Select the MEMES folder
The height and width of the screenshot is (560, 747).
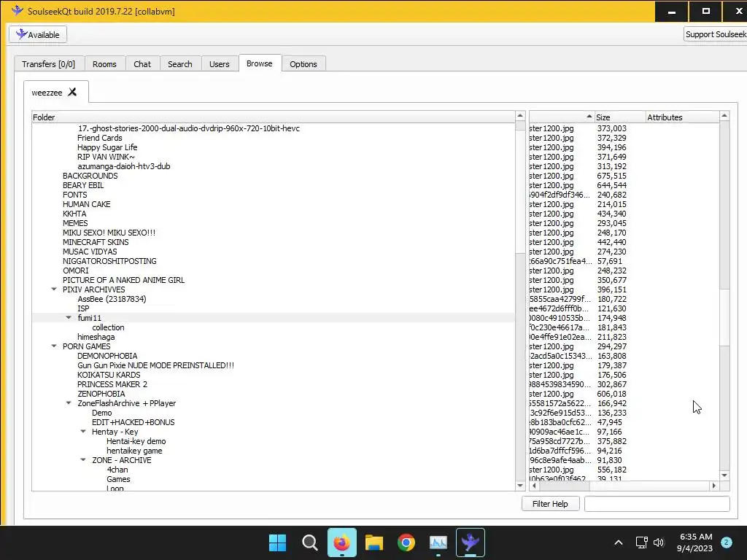click(x=75, y=223)
